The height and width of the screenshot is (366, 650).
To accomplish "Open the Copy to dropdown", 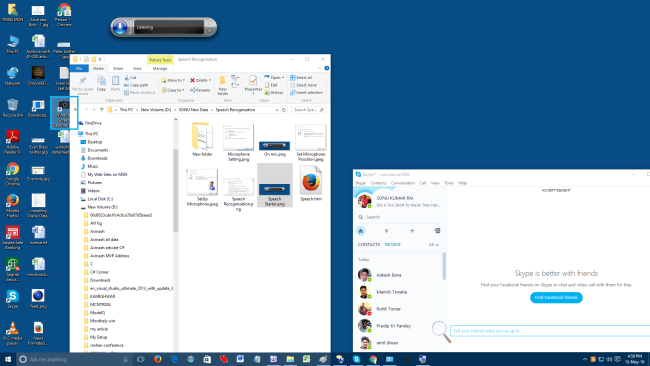I will [x=173, y=90].
